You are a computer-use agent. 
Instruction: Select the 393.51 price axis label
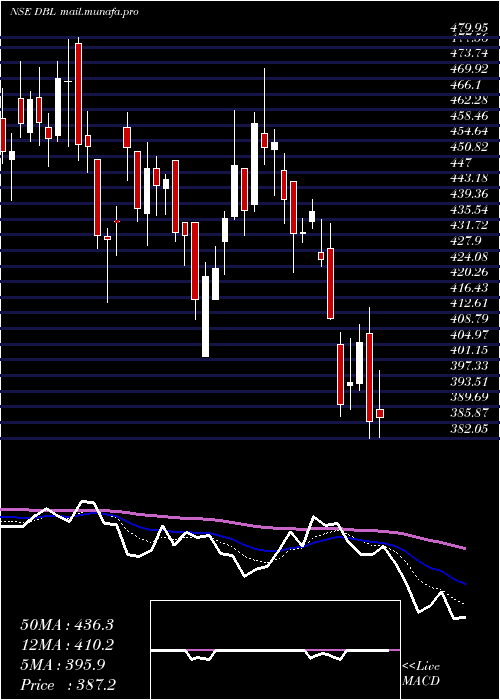[x=469, y=381]
